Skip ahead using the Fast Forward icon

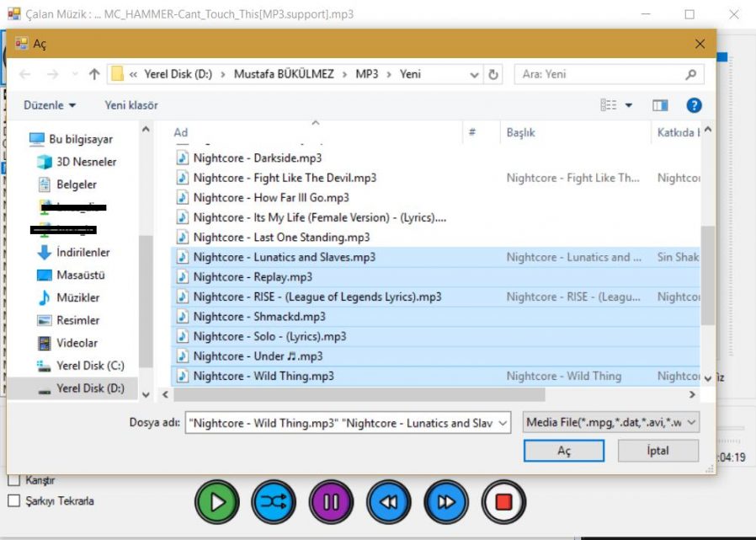[x=445, y=501]
